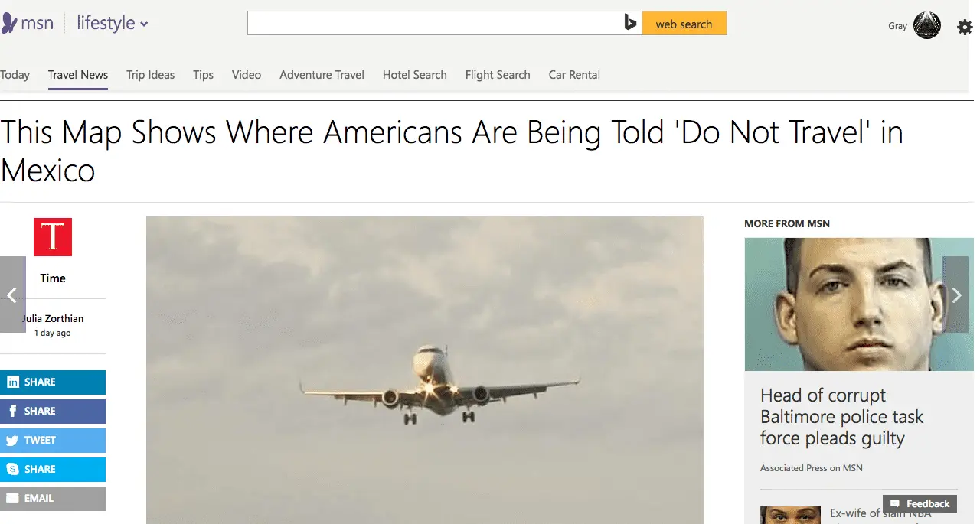
Task: Open the Gray user profile avatar
Action: 927,25
